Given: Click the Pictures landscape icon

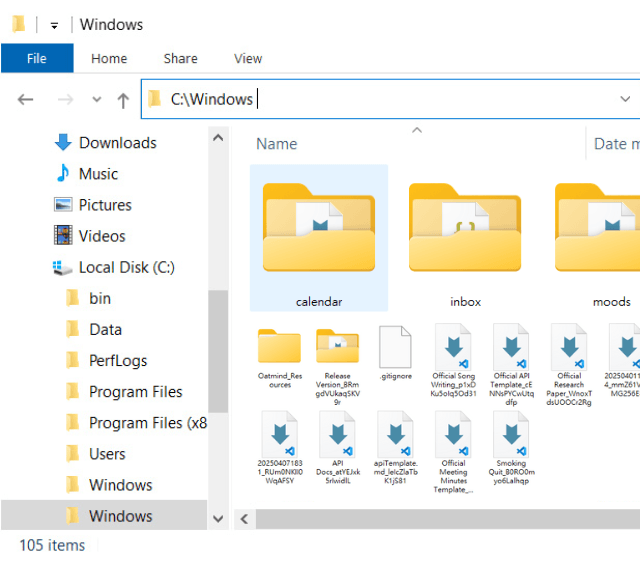Looking at the screenshot, I should (x=63, y=204).
